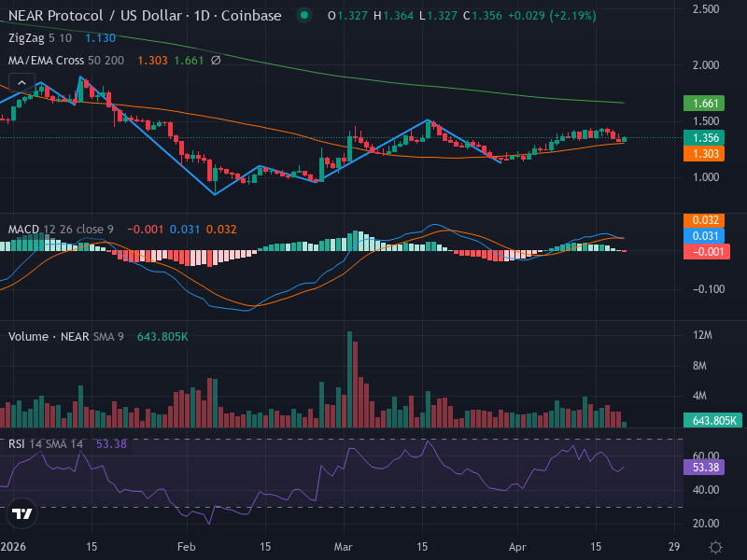Click the MA legend value 1.303
747x560 pixels.
[152, 61]
